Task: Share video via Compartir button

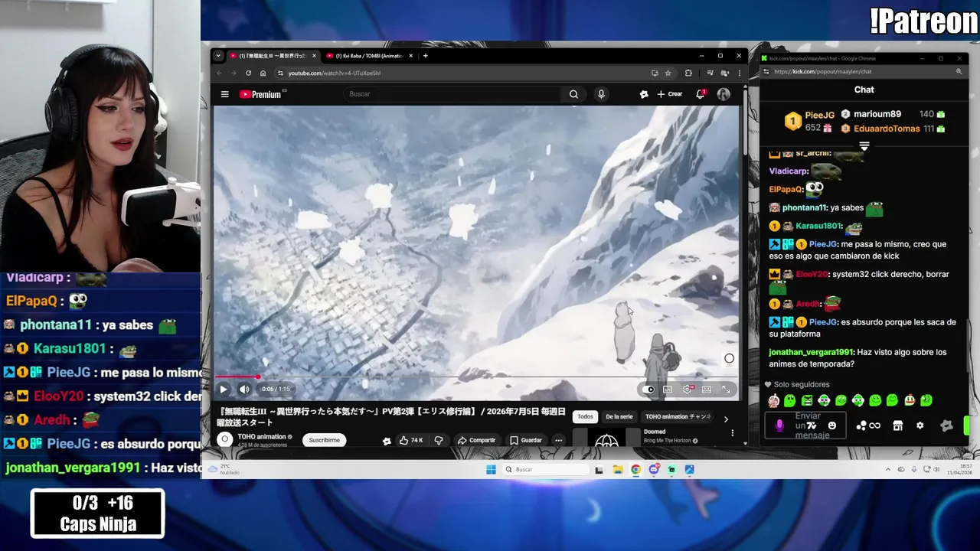Action: [x=476, y=440]
